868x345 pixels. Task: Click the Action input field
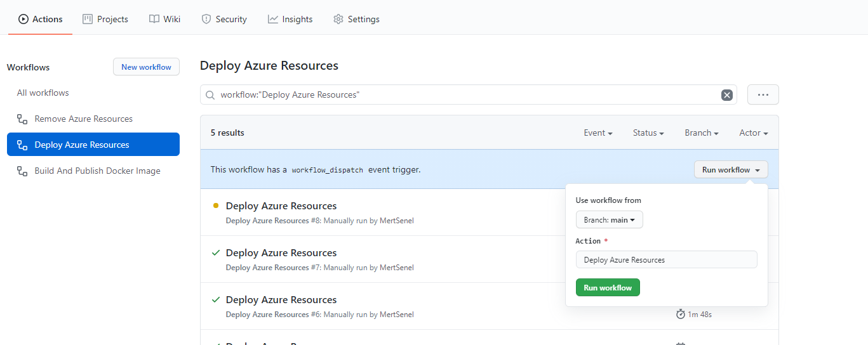(x=666, y=259)
